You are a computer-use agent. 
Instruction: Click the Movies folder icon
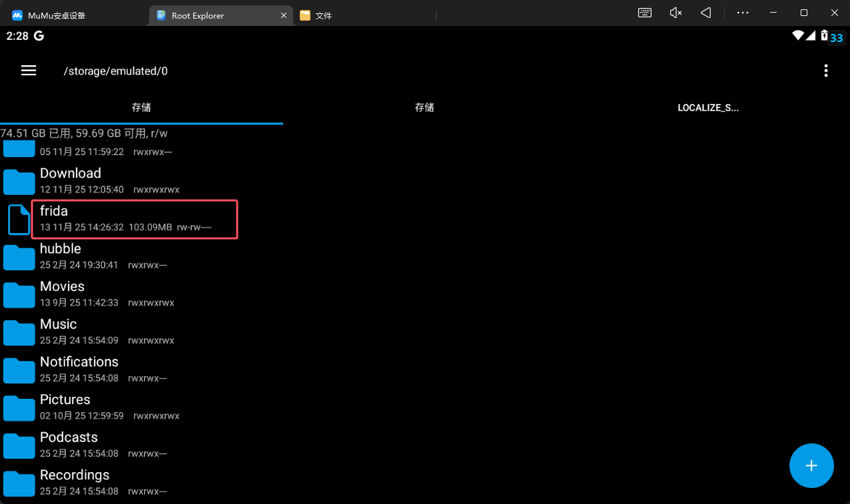pyautogui.click(x=19, y=294)
